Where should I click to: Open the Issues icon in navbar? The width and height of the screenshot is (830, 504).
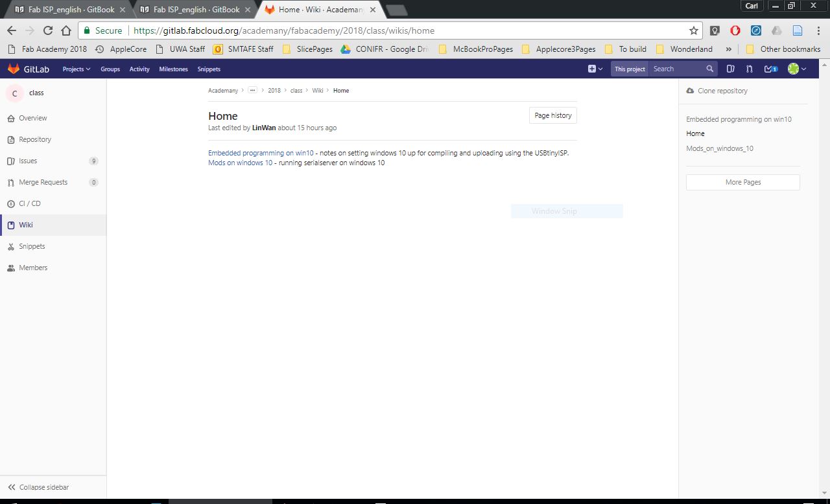(x=730, y=69)
